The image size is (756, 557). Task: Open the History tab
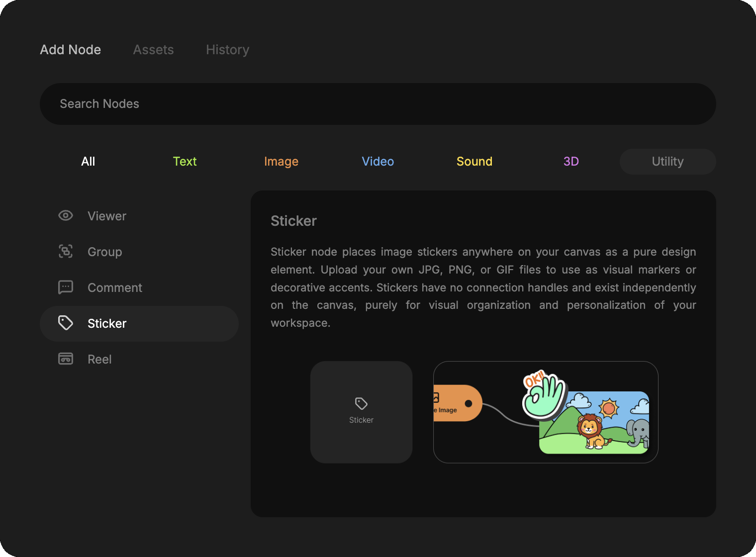click(x=227, y=50)
